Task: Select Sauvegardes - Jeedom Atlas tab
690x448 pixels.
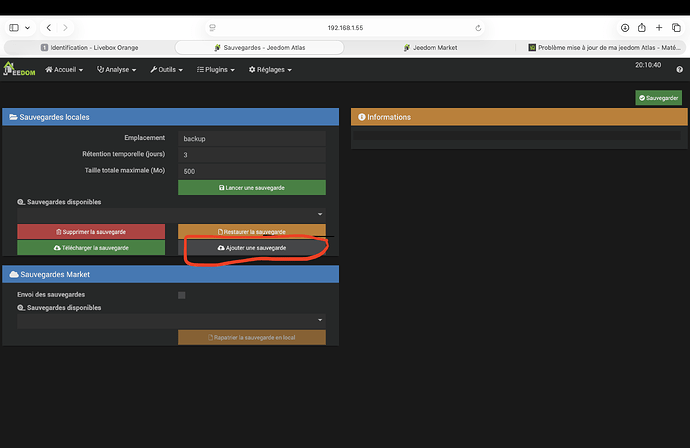Action: coord(260,48)
